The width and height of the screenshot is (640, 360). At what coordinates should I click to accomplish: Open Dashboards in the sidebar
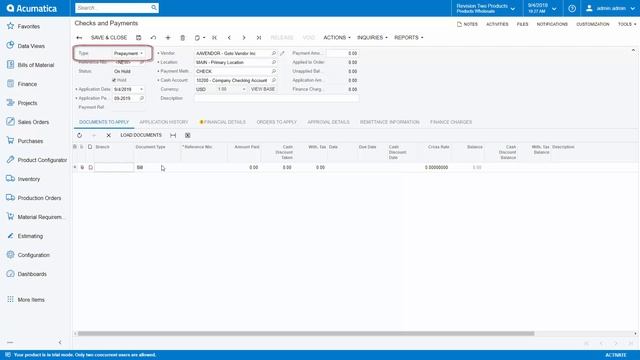pos(32,273)
